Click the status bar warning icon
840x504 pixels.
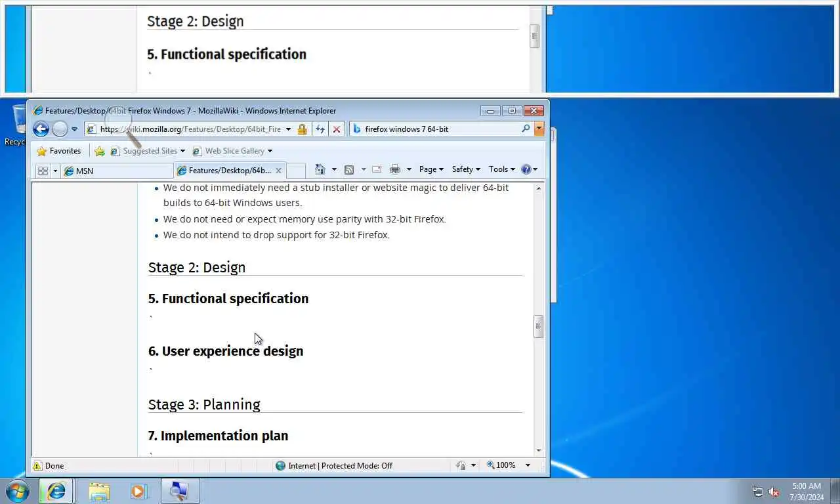pyautogui.click(x=37, y=466)
